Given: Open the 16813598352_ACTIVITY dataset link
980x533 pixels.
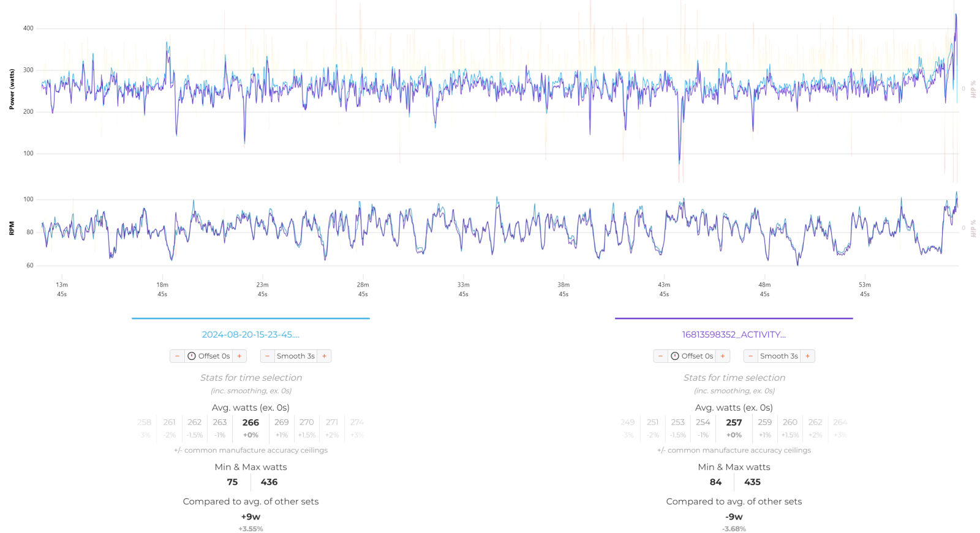Looking at the screenshot, I should pyautogui.click(x=734, y=335).
